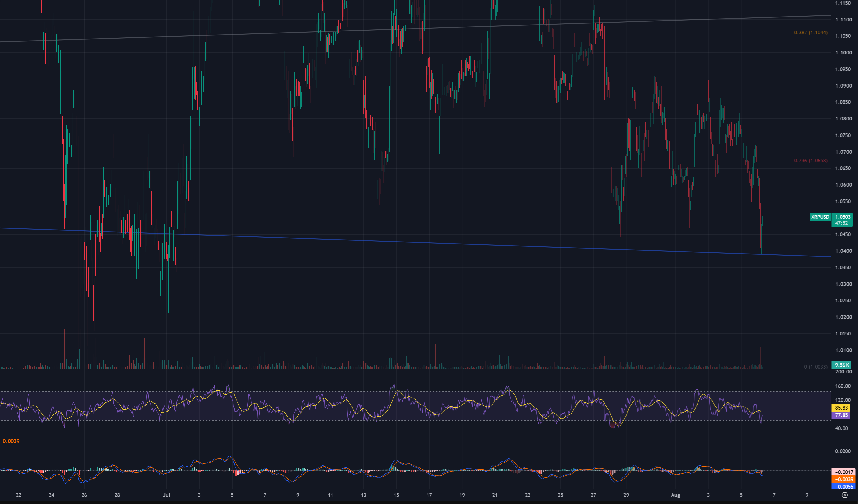This screenshot has height=504, width=858.
Task: Click the 0.0200 level on the MACD scale
Action: tap(843, 451)
